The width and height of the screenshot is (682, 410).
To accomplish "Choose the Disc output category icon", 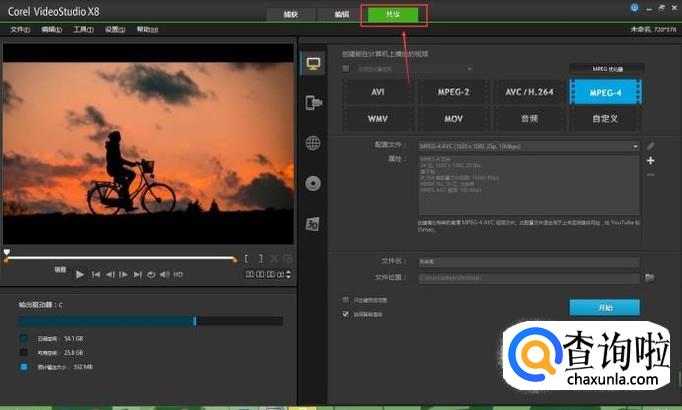I will pyautogui.click(x=312, y=183).
